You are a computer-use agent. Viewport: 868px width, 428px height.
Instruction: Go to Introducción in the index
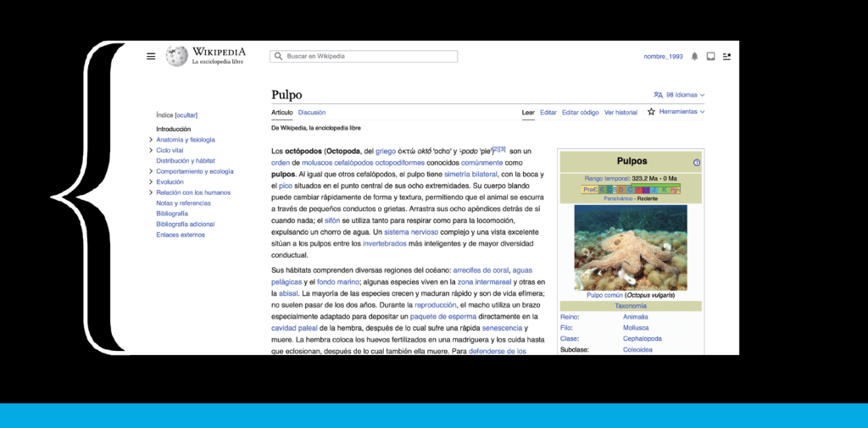click(x=173, y=129)
